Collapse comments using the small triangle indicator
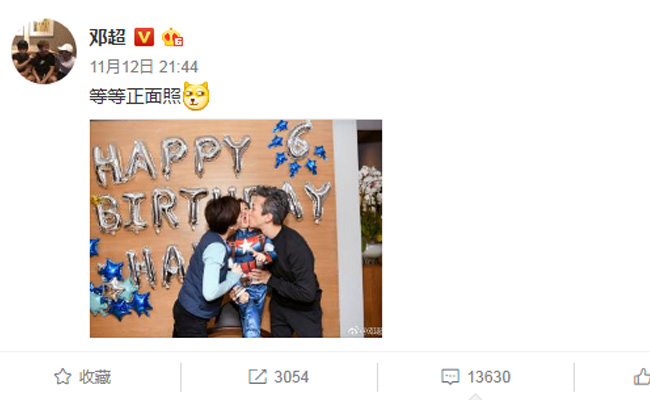650x400 pixels. click(x=475, y=397)
